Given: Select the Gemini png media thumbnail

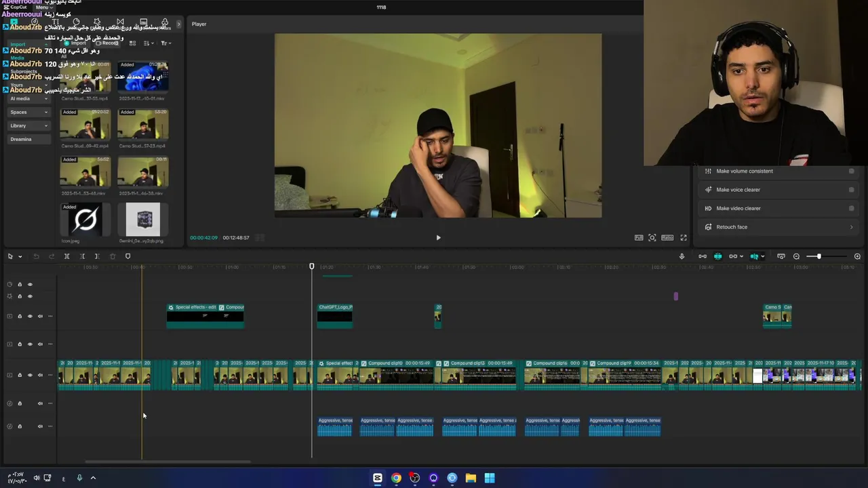Looking at the screenshot, I should (143, 220).
